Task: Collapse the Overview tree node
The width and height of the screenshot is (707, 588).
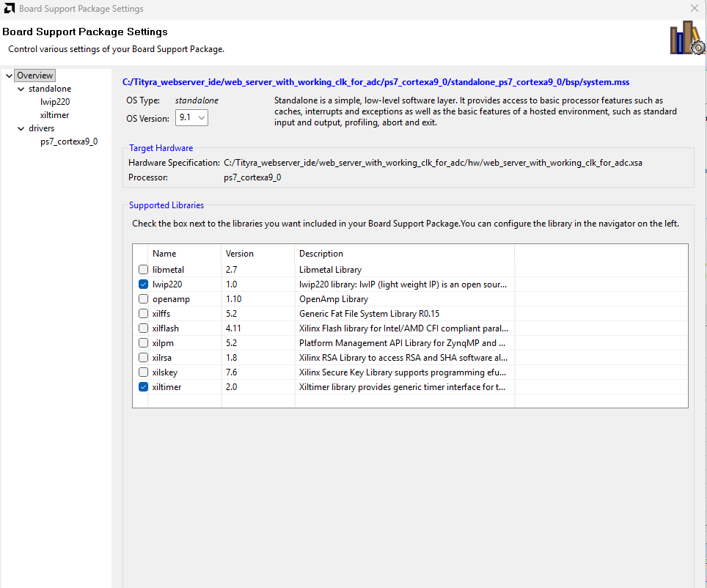Action: coord(9,76)
